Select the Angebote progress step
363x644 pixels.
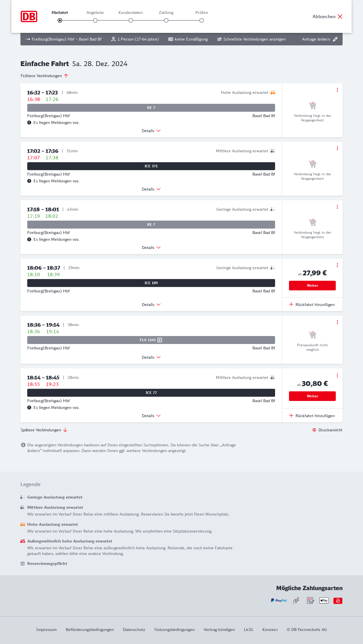[x=95, y=20]
